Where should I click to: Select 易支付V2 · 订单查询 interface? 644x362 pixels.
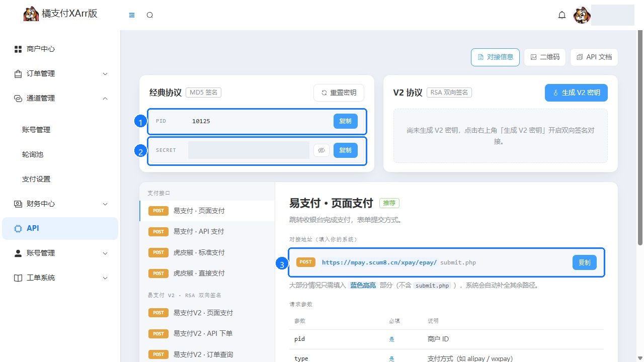click(207, 354)
